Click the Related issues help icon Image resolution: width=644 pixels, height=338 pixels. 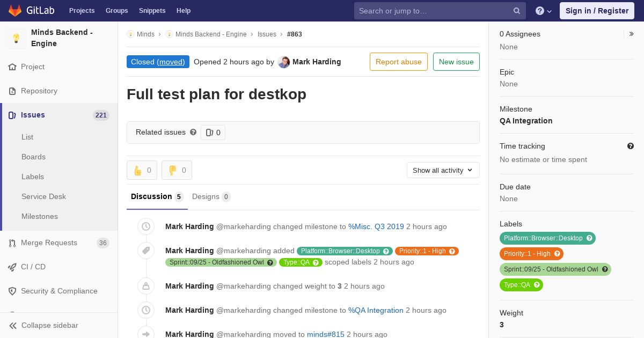point(193,132)
